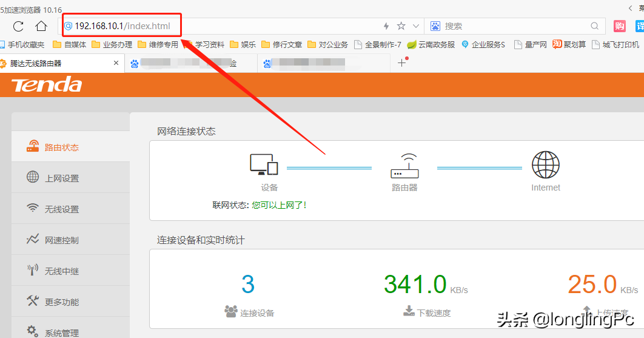Open 更多功能 in the sidebar

[x=70, y=302]
